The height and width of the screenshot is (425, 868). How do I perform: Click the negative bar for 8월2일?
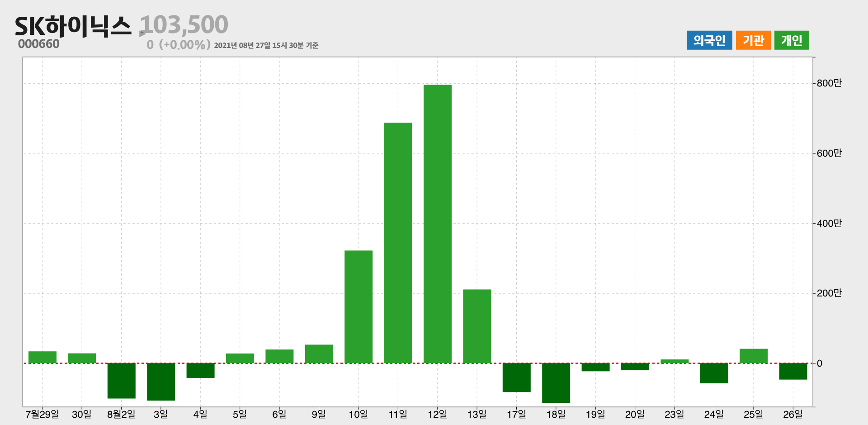click(122, 381)
